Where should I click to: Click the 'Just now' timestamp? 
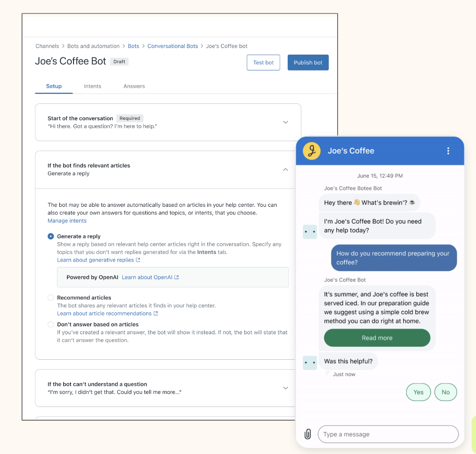(x=344, y=375)
